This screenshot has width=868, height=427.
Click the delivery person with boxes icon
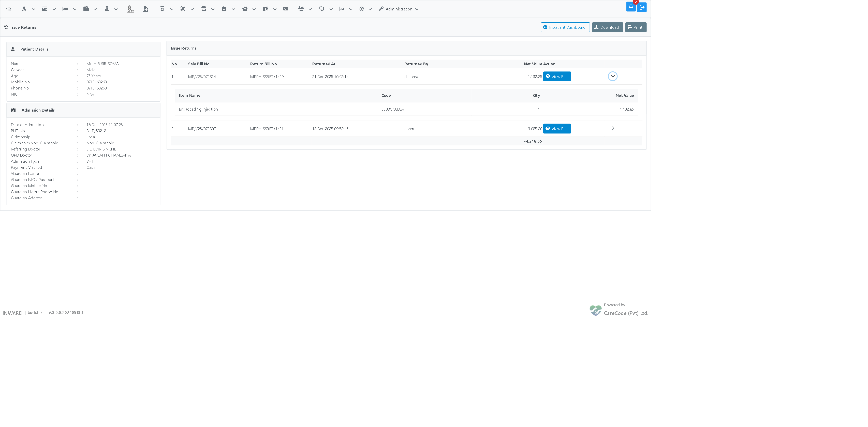(130, 9)
